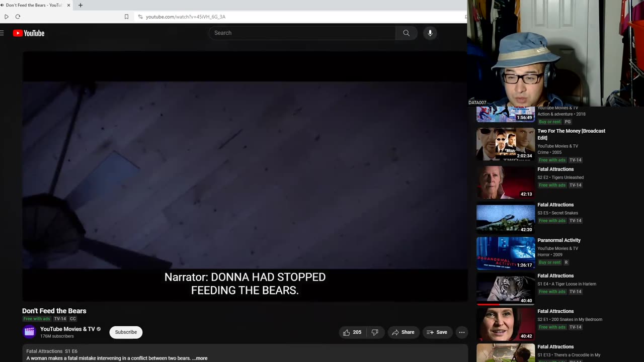Open the Fatal Attractions series link in the description
Image resolution: width=644 pixels, height=362 pixels.
[x=44, y=351]
